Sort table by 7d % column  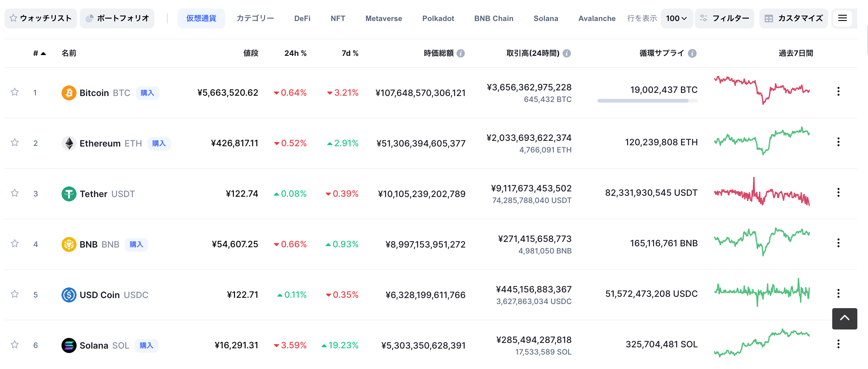(350, 53)
